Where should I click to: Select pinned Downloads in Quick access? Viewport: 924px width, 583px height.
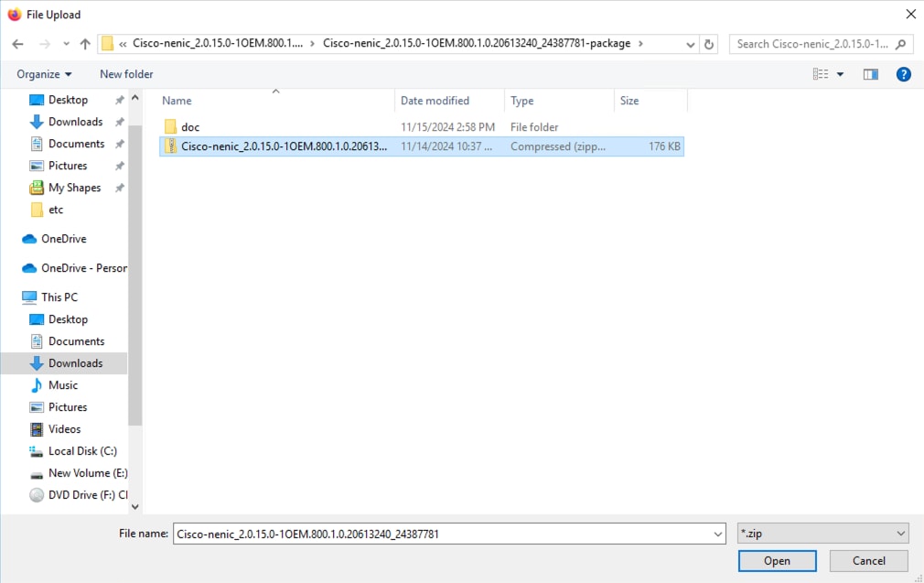[75, 122]
